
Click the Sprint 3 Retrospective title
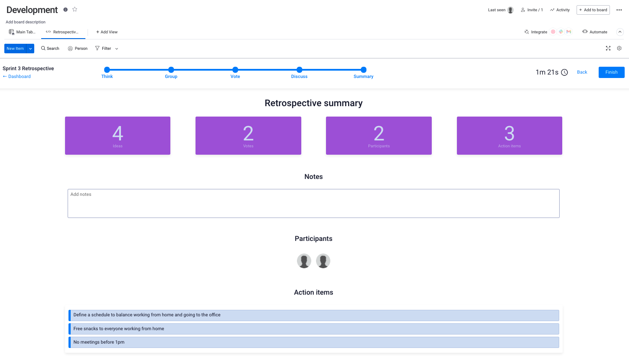coord(28,68)
